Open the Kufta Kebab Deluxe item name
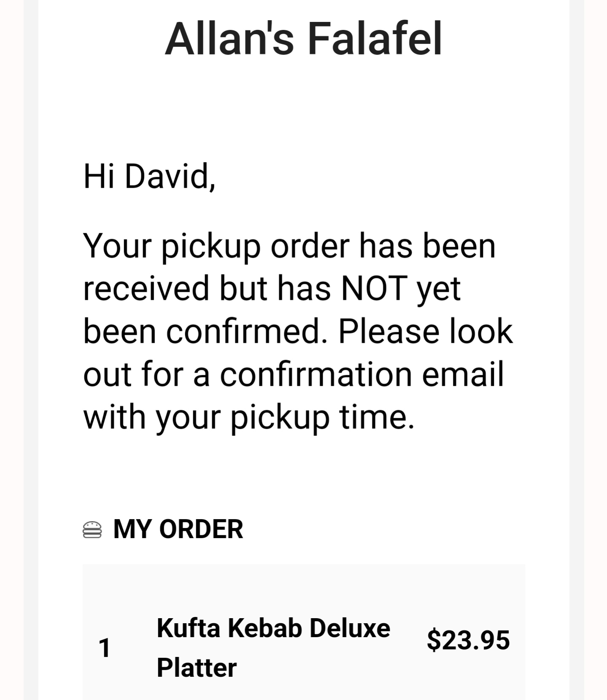Image resolution: width=607 pixels, height=700 pixels. tap(273, 628)
